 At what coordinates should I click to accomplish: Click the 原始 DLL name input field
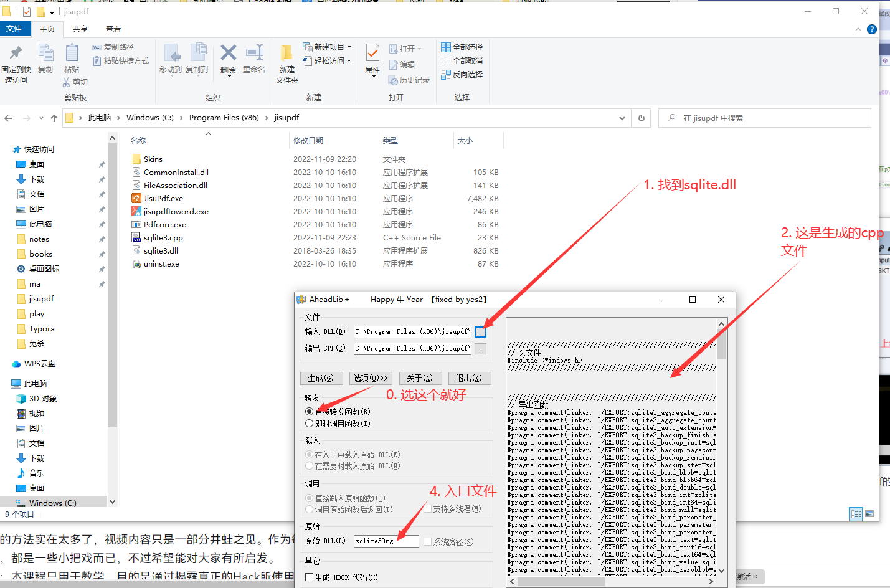(x=386, y=541)
